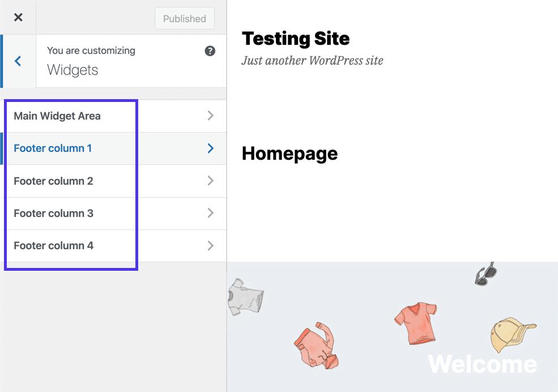Screen dimensions: 558x392
Task: Click the back chevron to exit Widgets panel
Action: coord(19,61)
